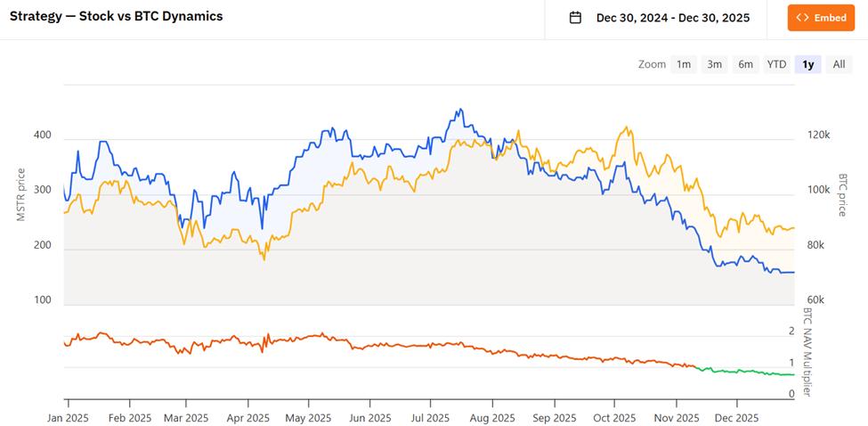This screenshot has width=868, height=426.
Task: Click the "Strategy — Stock vs BTC Dynamics" title
Action: point(117,16)
